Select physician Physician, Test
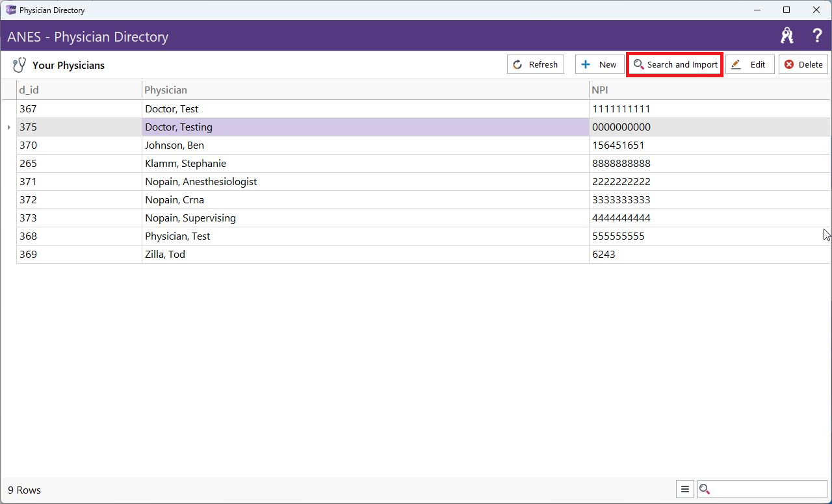Viewport: 832px width, 504px height. [365, 236]
